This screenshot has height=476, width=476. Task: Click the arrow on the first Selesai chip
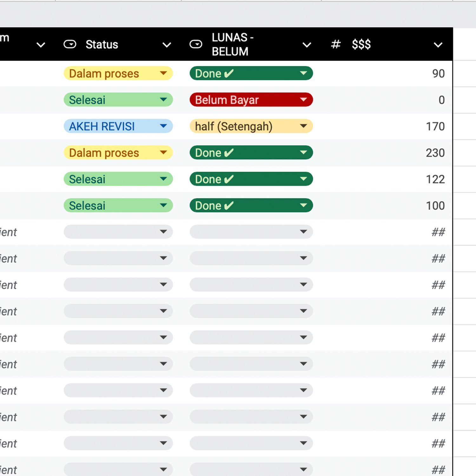click(x=163, y=100)
